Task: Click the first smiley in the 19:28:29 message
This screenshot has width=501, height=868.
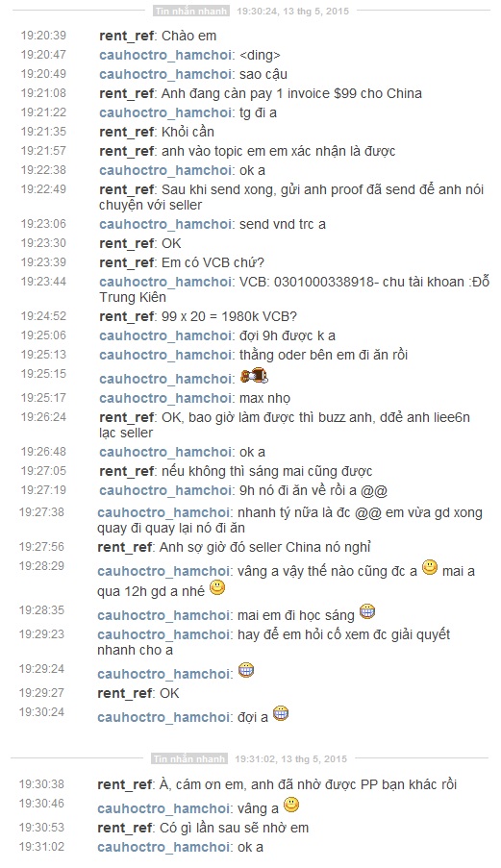Action: tap(430, 567)
